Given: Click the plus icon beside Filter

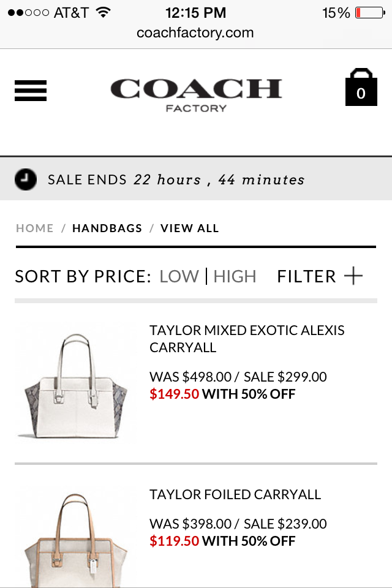Looking at the screenshot, I should (x=353, y=276).
